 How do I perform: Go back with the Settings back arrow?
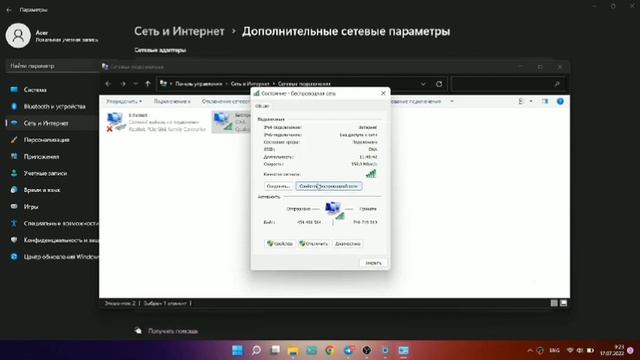tap(9, 10)
